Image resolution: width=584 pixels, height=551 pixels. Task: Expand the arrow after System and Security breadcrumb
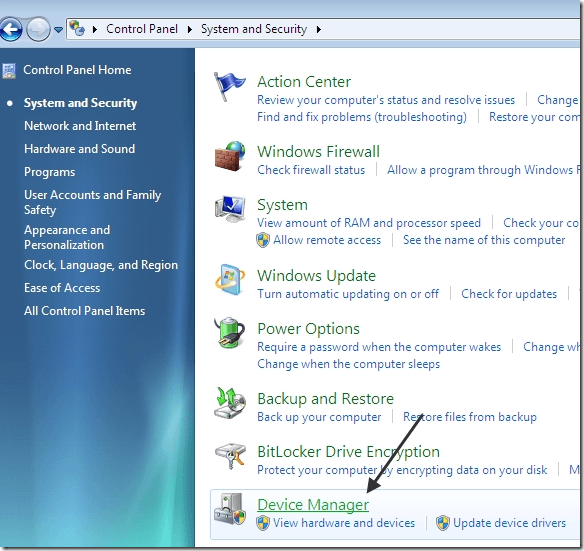(x=318, y=29)
